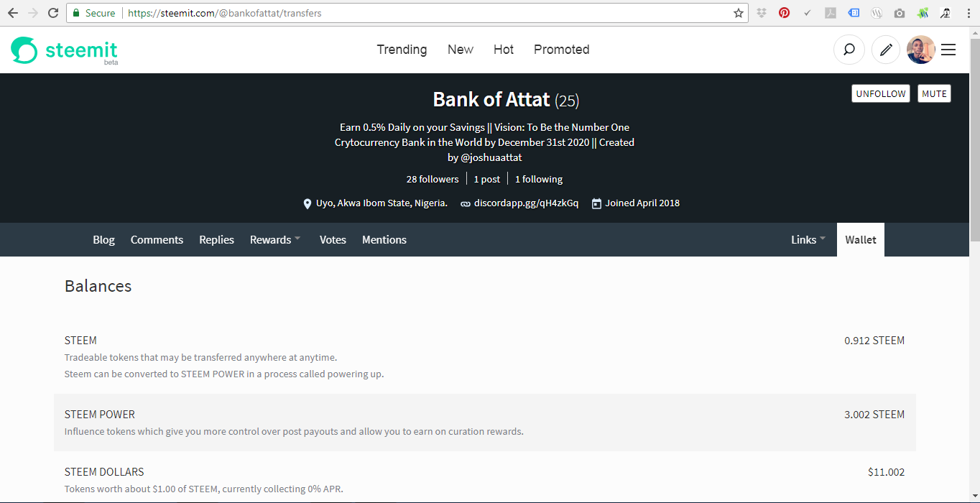Go to the Promoted posts page
The height and width of the screenshot is (503, 980).
coord(562,50)
